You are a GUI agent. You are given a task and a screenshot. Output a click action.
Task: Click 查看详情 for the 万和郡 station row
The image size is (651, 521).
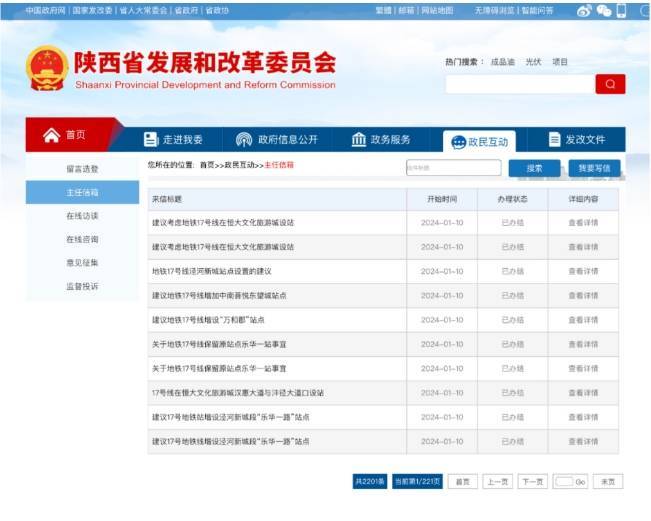[x=577, y=320]
